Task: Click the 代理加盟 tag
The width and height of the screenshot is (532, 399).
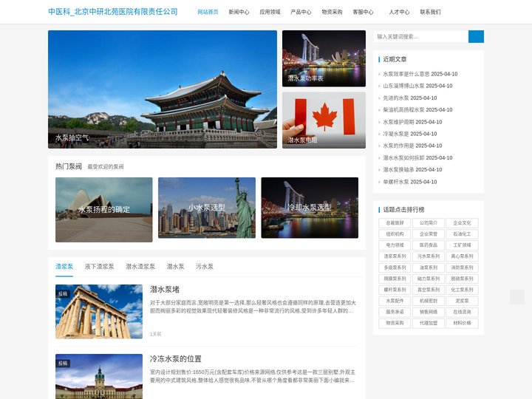Action: [x=428, y=323]
